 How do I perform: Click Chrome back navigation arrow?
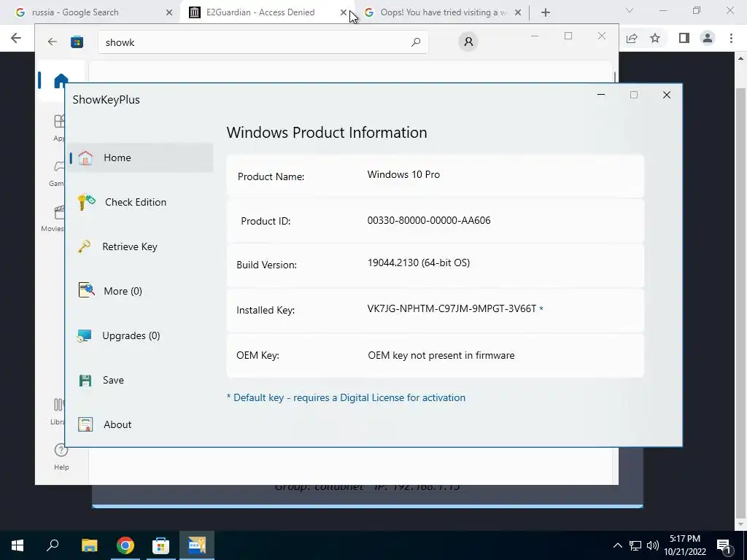click(16, 38)
